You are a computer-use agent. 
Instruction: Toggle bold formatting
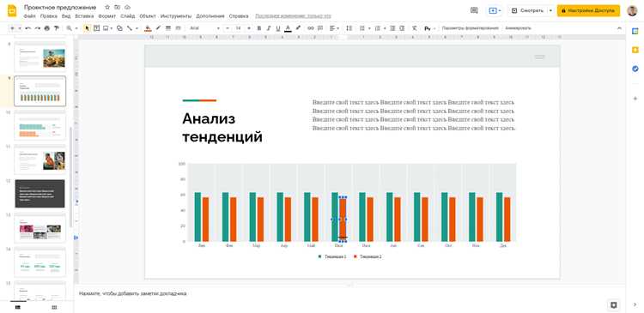[258, 28]
